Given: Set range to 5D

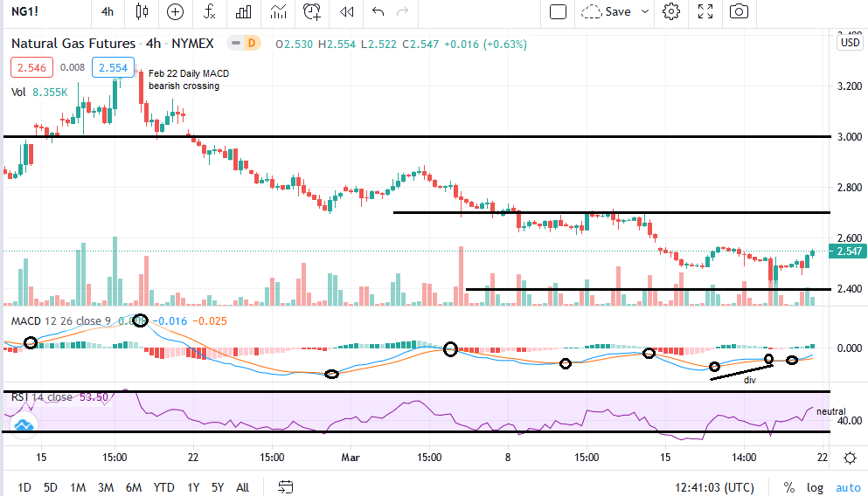Looking at the screenshot, I should pos(51,487).
